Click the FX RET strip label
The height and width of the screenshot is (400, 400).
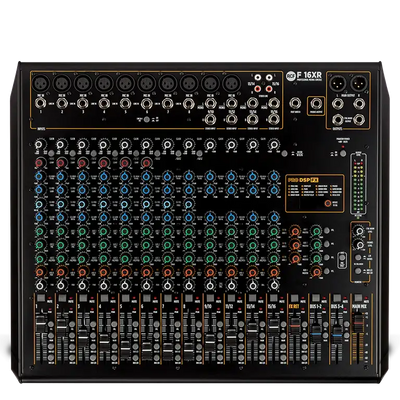pos(294,306)
